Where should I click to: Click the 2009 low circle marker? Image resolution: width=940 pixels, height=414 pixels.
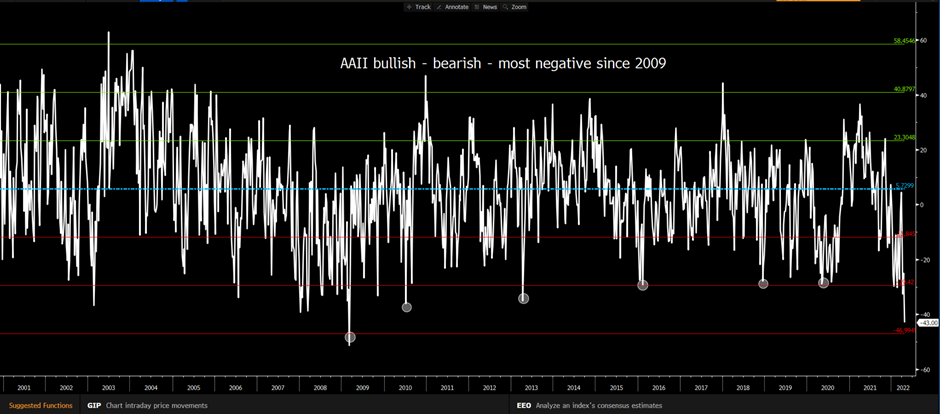pyautogui.click(x=350, y=337)
